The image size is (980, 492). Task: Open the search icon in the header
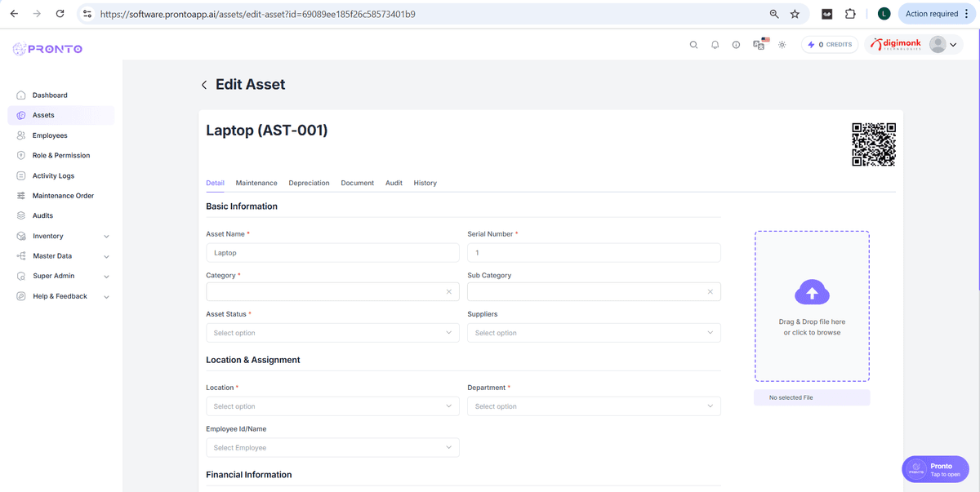pos(693,44)
